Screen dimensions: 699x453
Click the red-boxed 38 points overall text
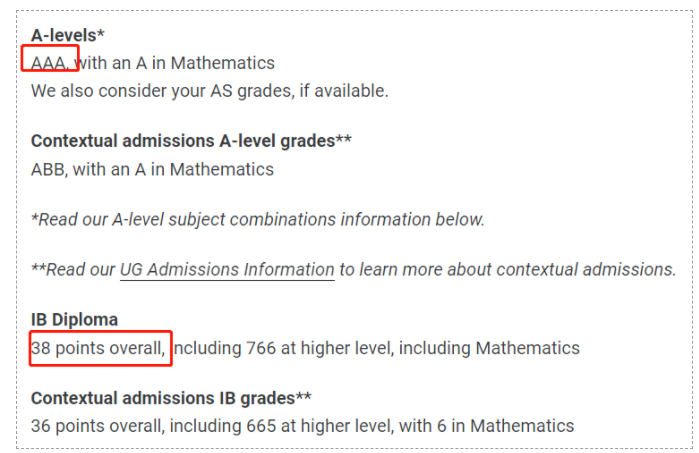[98, 348]
